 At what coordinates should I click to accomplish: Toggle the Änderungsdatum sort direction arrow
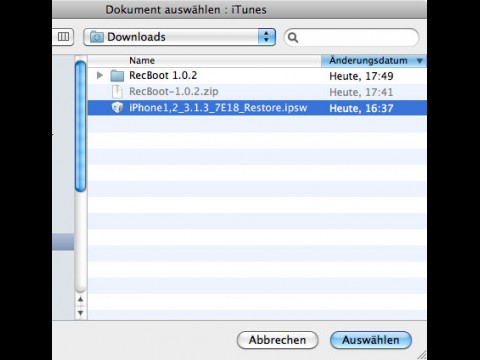pos(420,61)
